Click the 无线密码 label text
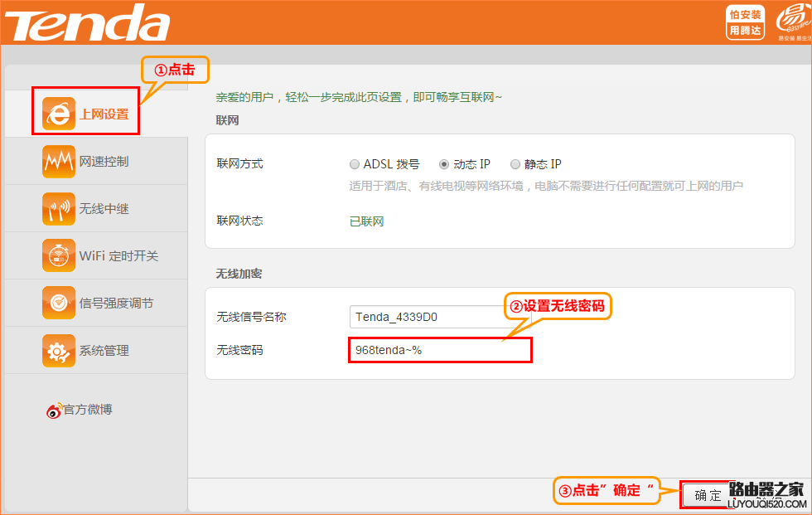The height and width of the screenshot is (515, 812). pyautogui.click(x=239, y=350)
